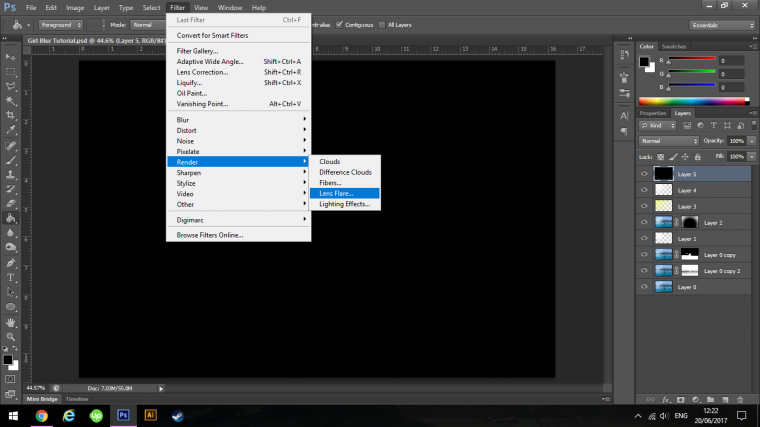
Task: Open Illustrator from the taskbar
Action: coord(150,415)
